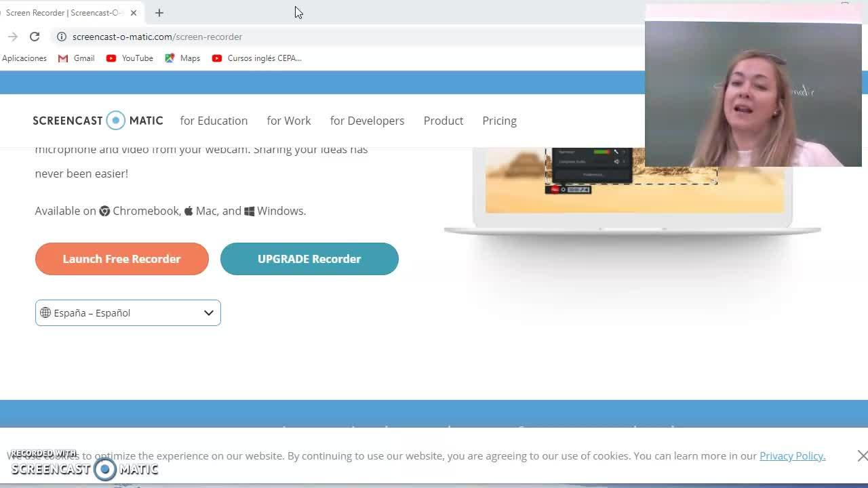Click the Chromebook text in availability line
868x488 pixels.
pyautogui.click(x=146, y=211)
